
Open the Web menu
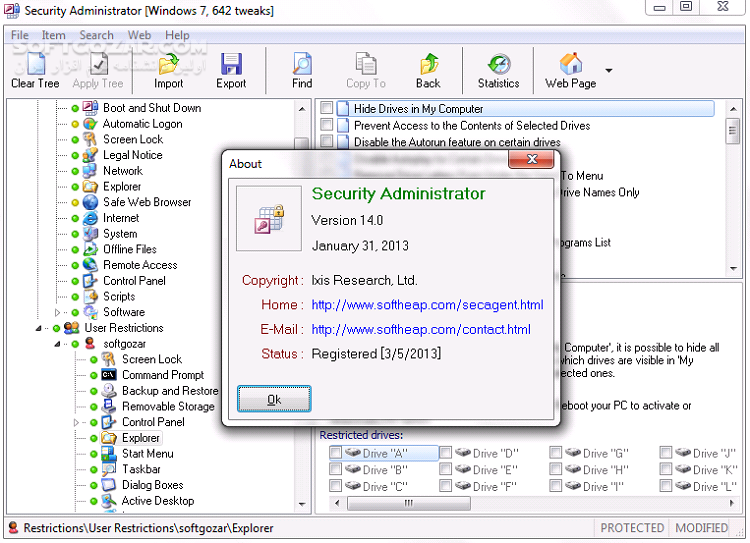click(139, 35)
